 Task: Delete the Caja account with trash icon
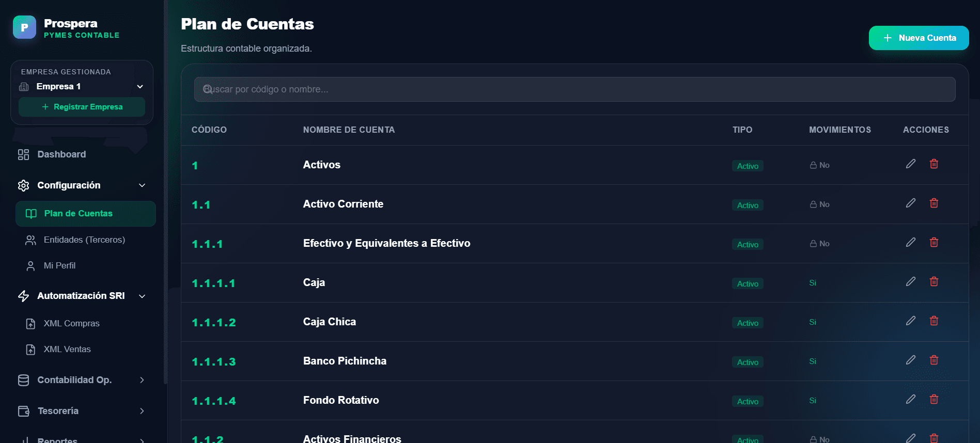[x=934, y=281]
